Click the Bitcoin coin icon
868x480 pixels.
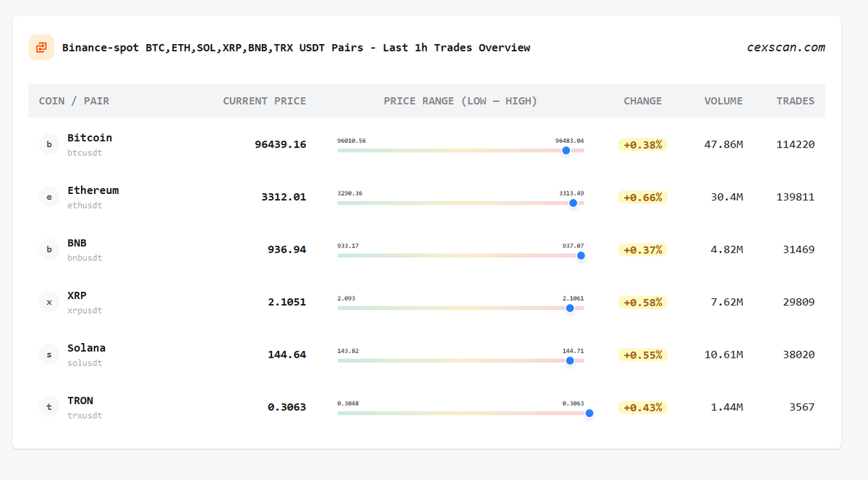(48, 144)
